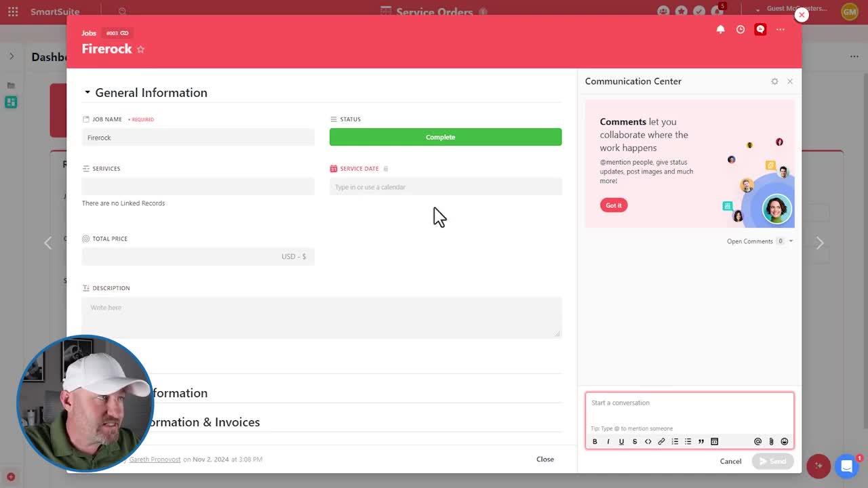
Task: Open the SmartSuite app grid launcher
Action: 13,12
